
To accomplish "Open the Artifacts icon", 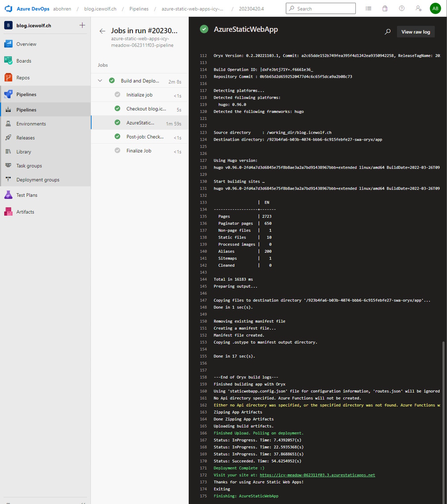I will [x=8, y=212].
